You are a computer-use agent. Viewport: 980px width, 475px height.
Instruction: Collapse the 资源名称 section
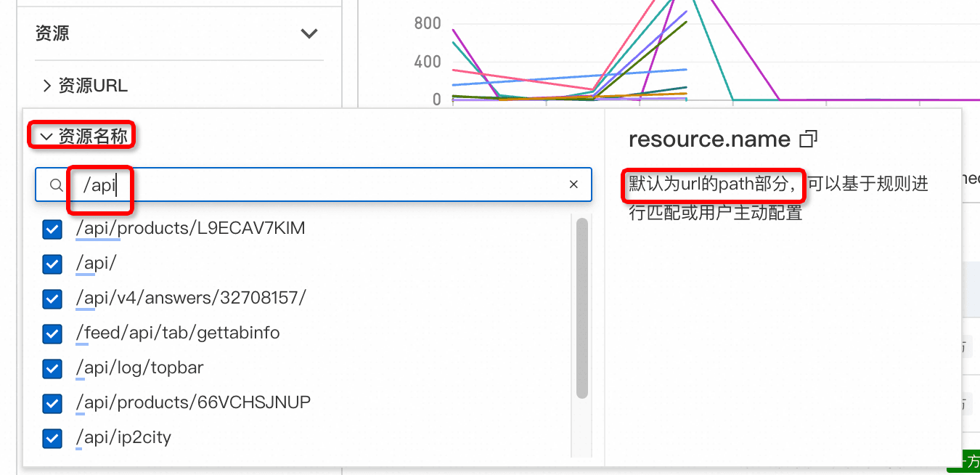coord(47,136)
